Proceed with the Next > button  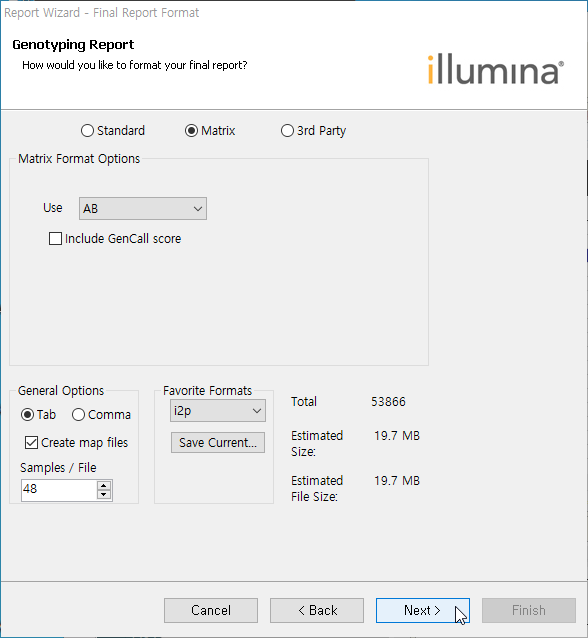423,610
